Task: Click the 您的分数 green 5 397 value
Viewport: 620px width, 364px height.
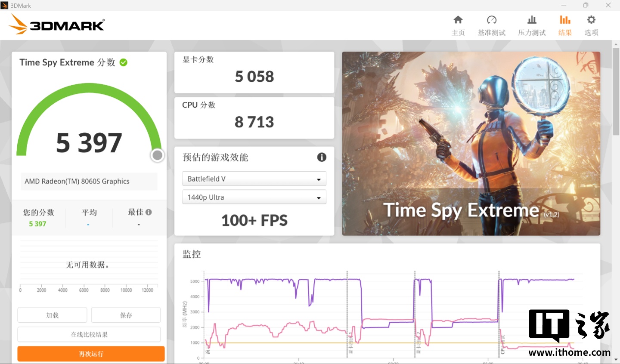Action: (x=37, y=224)
